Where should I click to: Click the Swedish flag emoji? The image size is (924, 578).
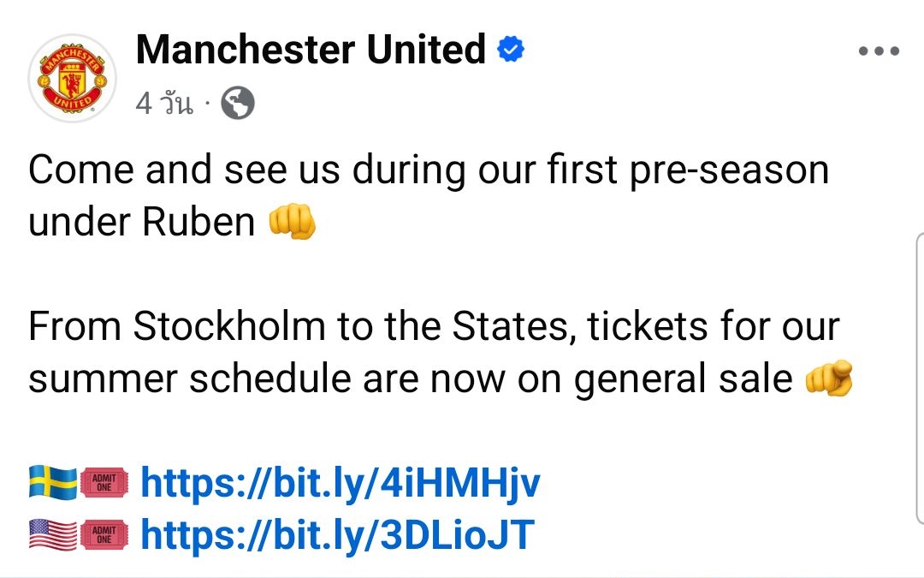pyautogui.click(x=53, y=482)
